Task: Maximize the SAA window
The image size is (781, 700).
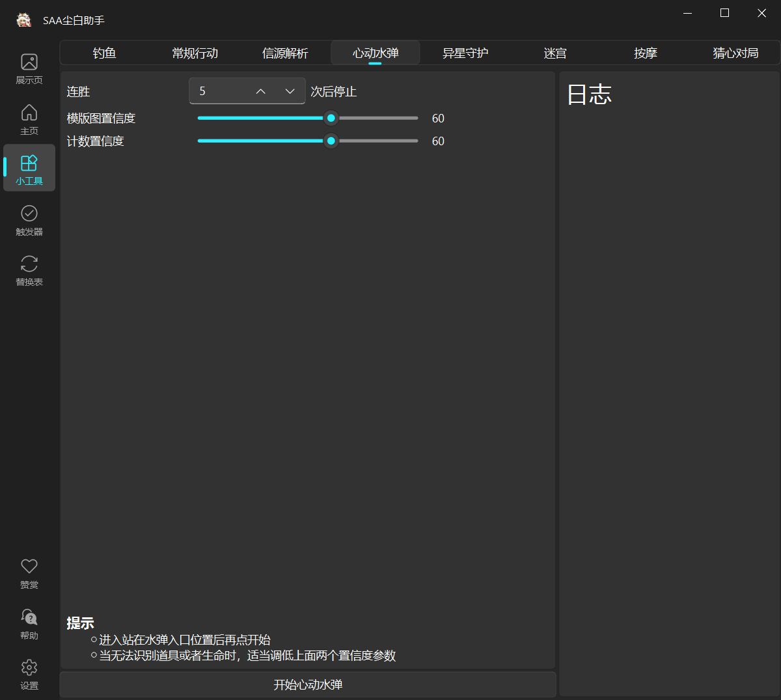Action: pos(725,13)
